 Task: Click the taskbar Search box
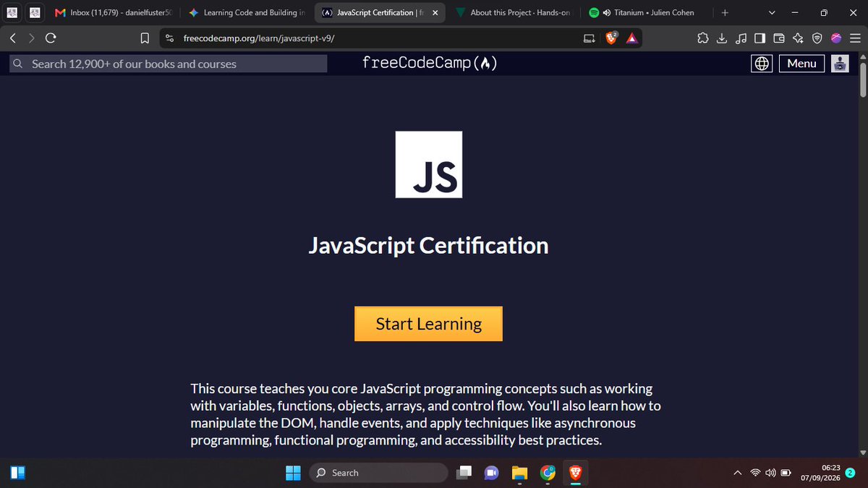point(379,473)
